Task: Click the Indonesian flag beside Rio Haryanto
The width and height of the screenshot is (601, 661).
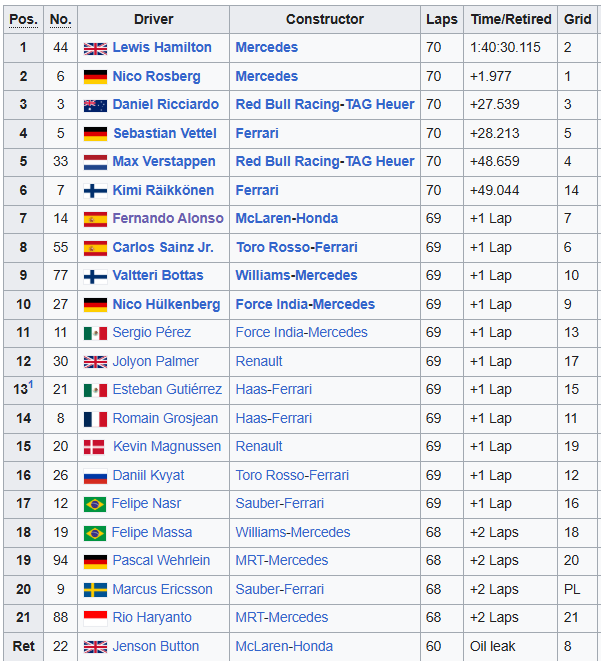Action: tap(95, 618)
